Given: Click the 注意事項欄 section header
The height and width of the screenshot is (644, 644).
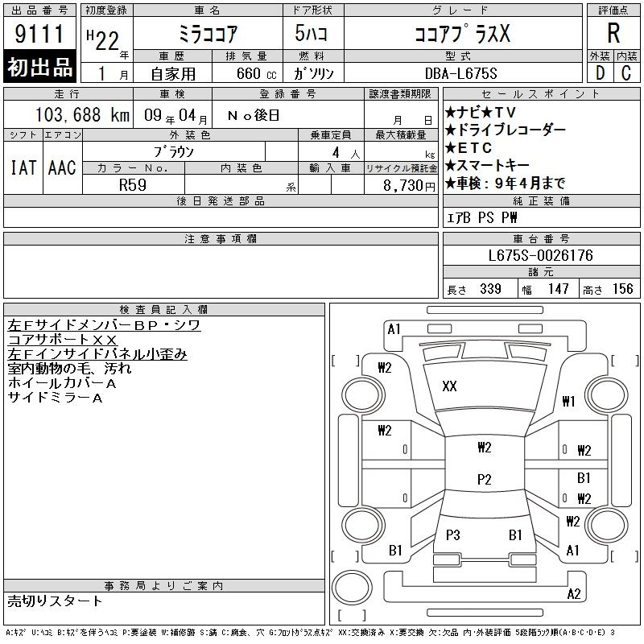Looking at the screenshot, I should [221, 238].
